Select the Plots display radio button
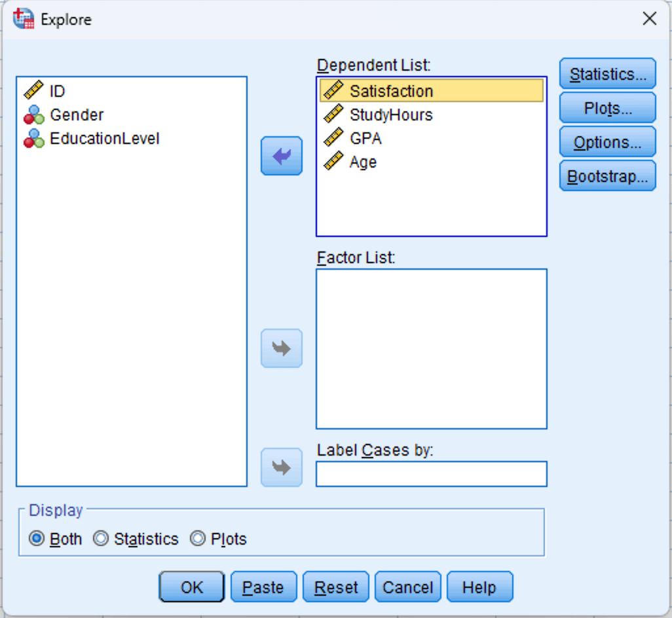This screenshot has height=618, width=672. pos(197,539)
